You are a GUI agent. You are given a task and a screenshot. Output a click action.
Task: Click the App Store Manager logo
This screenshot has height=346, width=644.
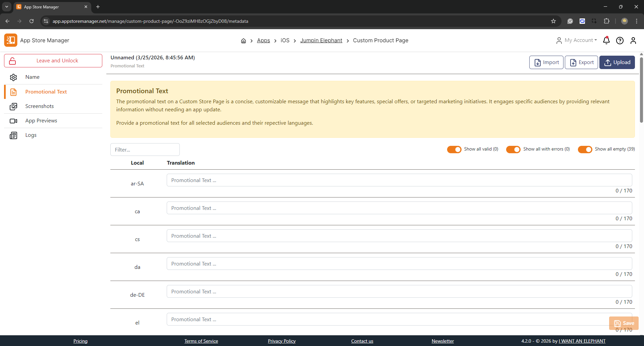pos(11,40)
